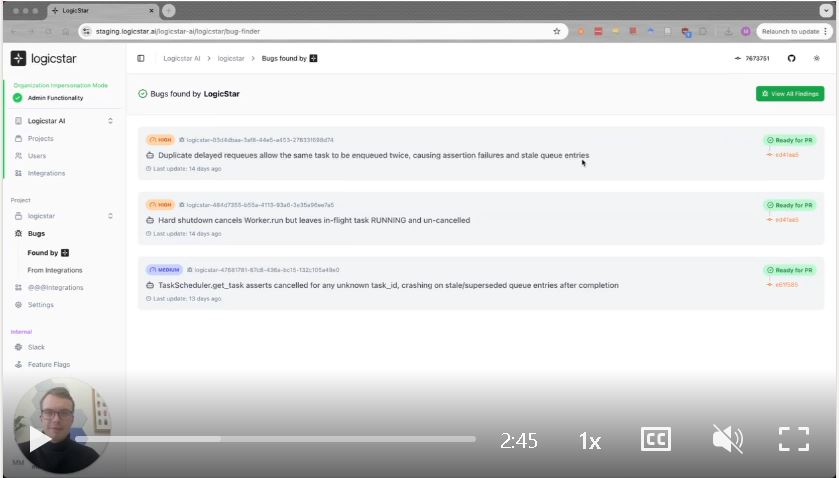Open Logicstar AI breadcrumb
The image size is (839, 478).
click(x=181, y=58)
